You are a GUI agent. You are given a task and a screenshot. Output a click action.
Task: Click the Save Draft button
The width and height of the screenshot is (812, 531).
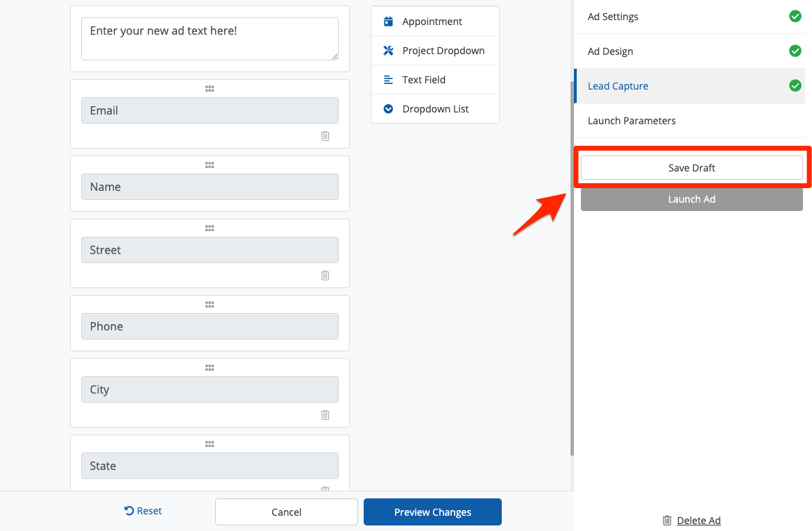coord(691,168)
